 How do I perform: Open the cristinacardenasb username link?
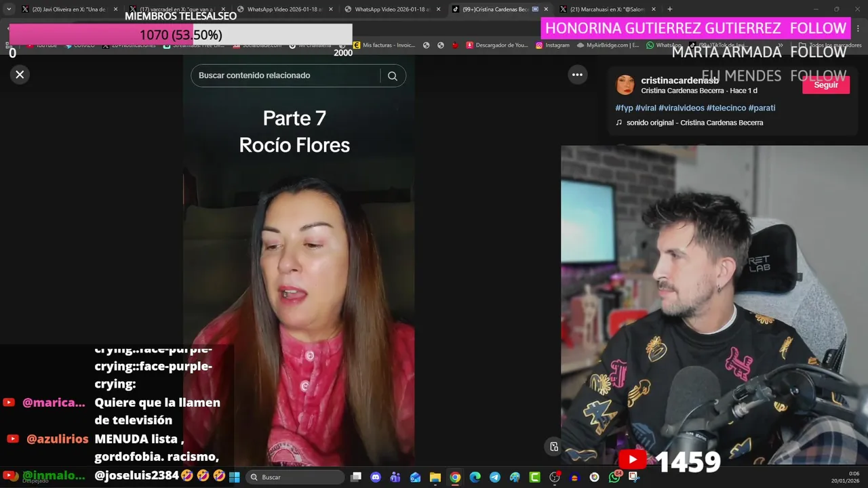[679, 81]
